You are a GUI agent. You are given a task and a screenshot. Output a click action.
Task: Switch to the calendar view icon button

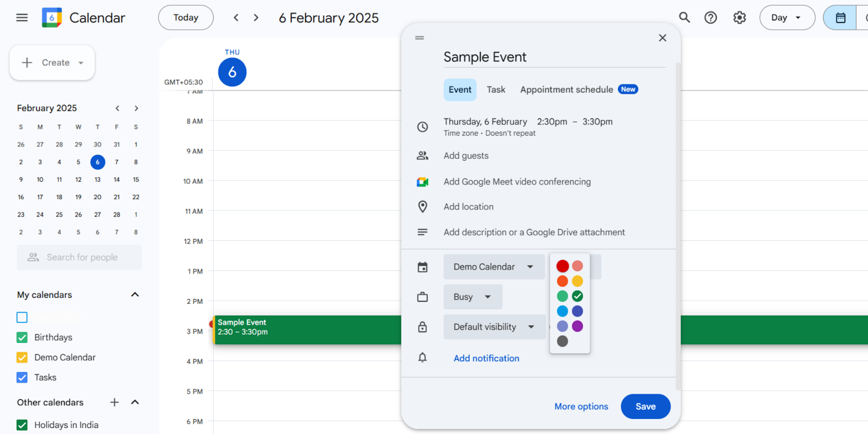(840, 17)
